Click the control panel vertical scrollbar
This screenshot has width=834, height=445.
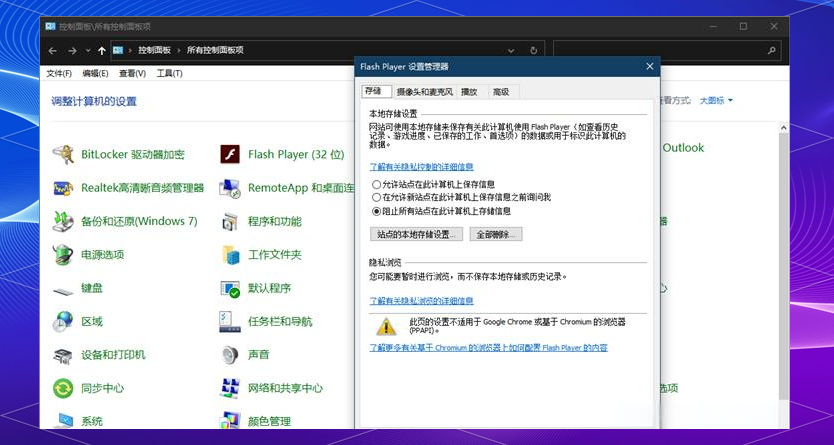[x=783, y=266]
